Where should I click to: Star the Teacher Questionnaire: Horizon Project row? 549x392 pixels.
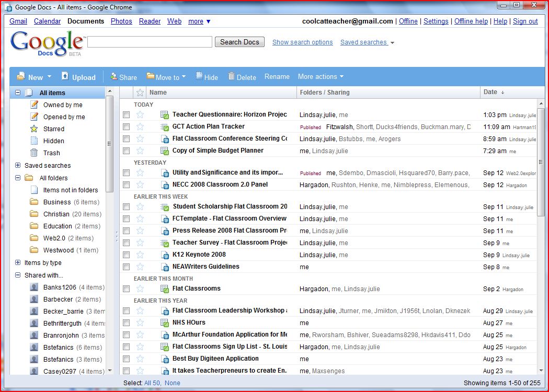pyautogui.click(x=140, y=114)
